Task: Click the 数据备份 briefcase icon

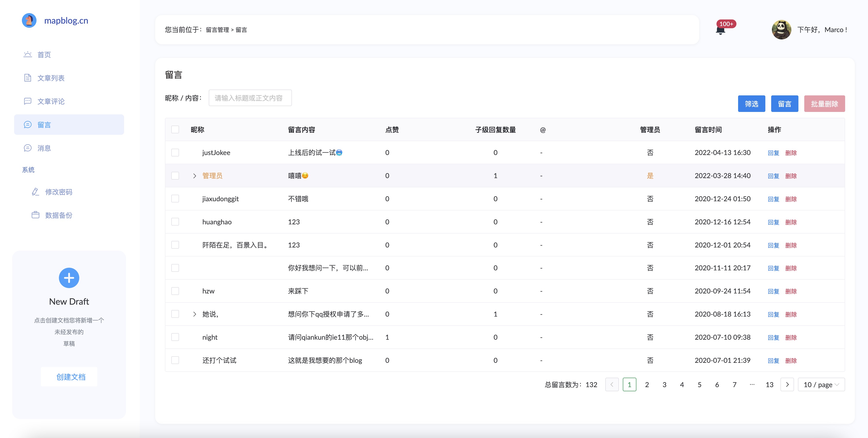Action: coord(35,215)
